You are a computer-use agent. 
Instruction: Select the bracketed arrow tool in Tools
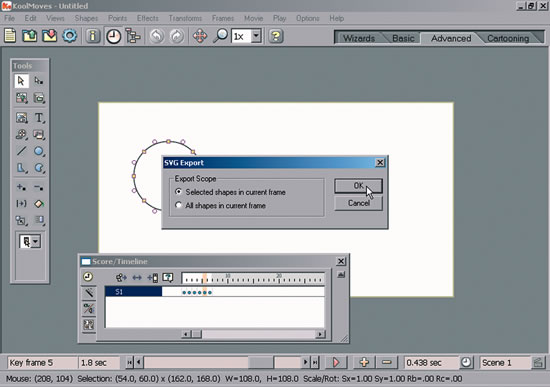21,204
